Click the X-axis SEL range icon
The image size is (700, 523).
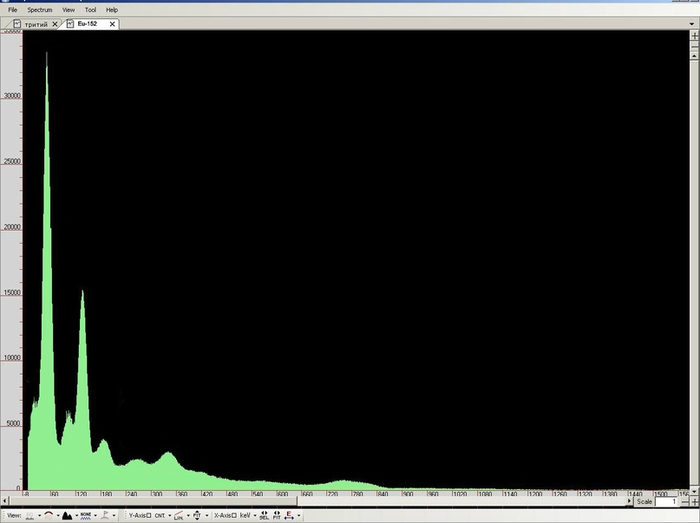point(263,515)
